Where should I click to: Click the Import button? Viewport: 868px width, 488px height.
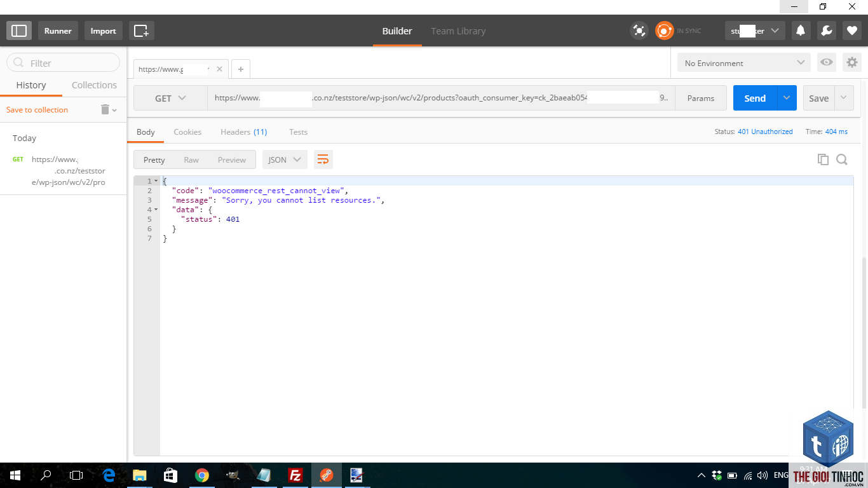[103, 30]
